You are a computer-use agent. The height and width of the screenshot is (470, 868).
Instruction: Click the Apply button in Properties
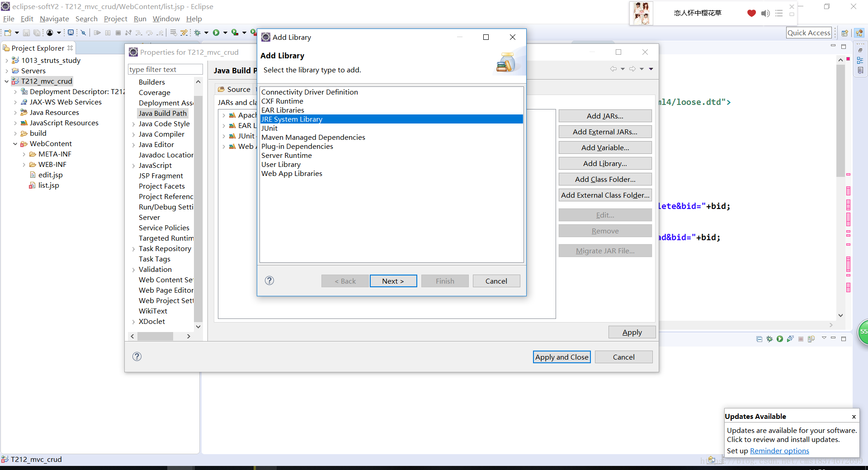pyautogui.click(x=632, y=332)
